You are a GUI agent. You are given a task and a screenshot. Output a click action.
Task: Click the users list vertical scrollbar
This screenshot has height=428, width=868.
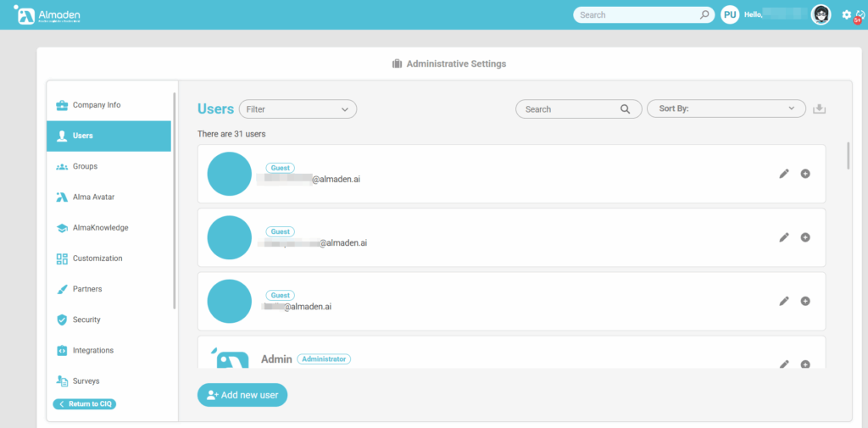coord(848,156)
